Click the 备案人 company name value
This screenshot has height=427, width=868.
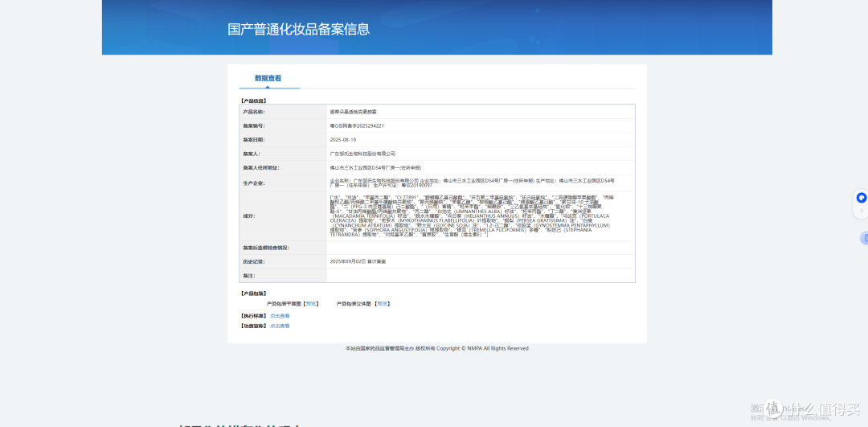pos(362,154)
